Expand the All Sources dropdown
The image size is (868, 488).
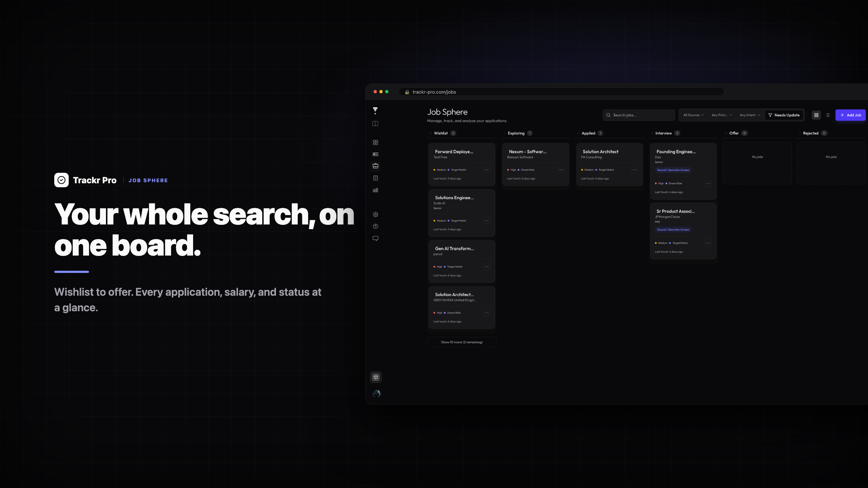[x=693, y=115]
